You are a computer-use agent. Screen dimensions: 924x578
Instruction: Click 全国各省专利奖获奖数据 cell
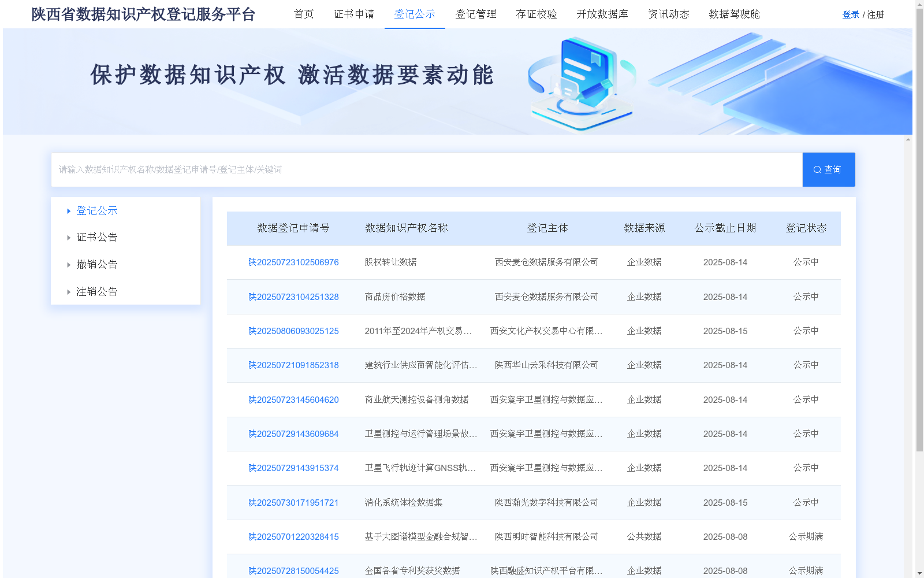coord(412,571)
